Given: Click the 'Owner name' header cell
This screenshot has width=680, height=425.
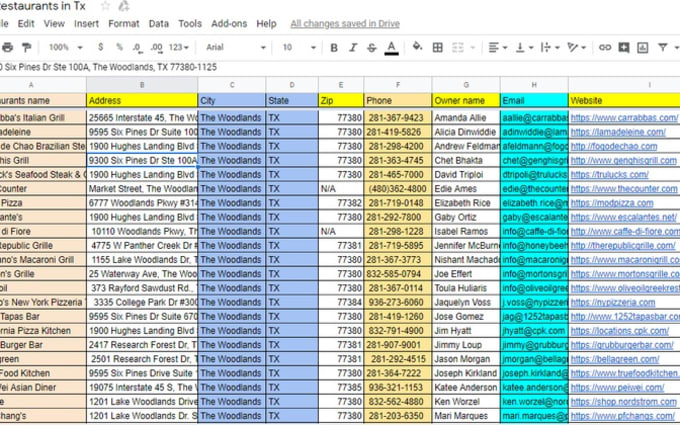Looking at the screenshot, I should click(466, 100).
